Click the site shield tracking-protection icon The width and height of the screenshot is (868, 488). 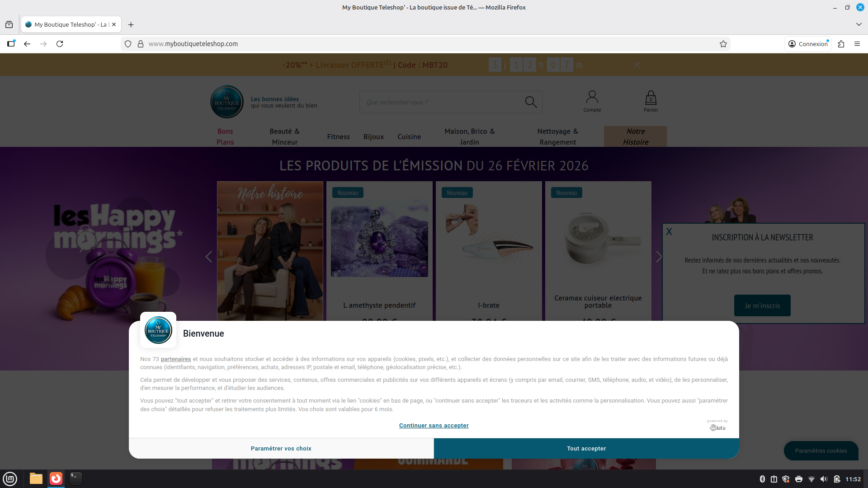point(128,44)
